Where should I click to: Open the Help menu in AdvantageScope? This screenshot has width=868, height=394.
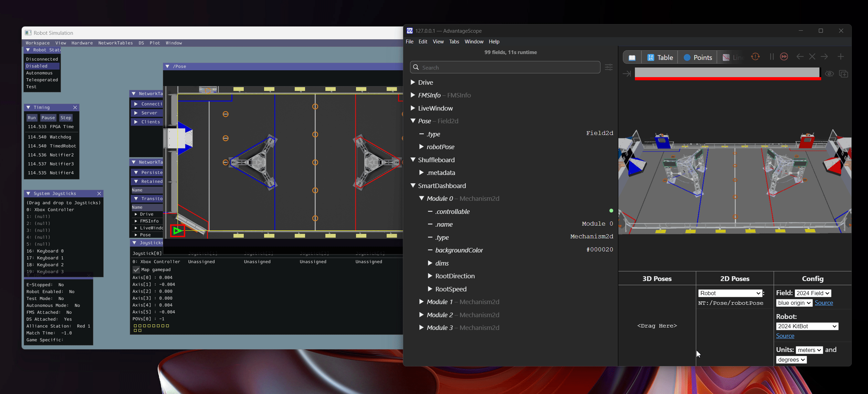pos(494,42)
